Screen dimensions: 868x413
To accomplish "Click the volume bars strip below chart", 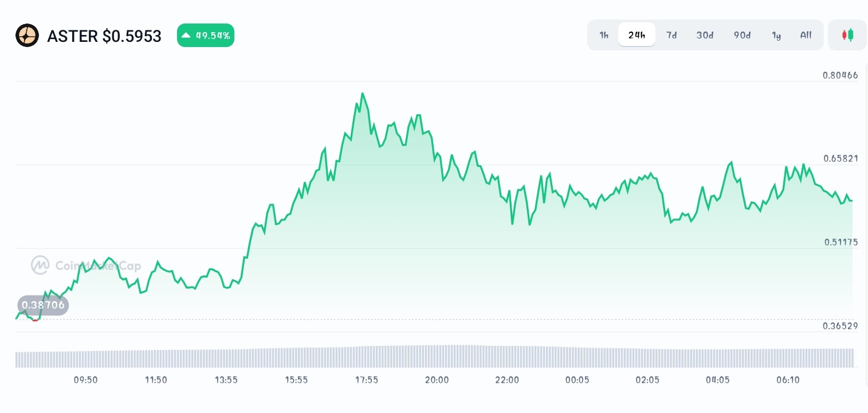I will click(x=434, y=356).
